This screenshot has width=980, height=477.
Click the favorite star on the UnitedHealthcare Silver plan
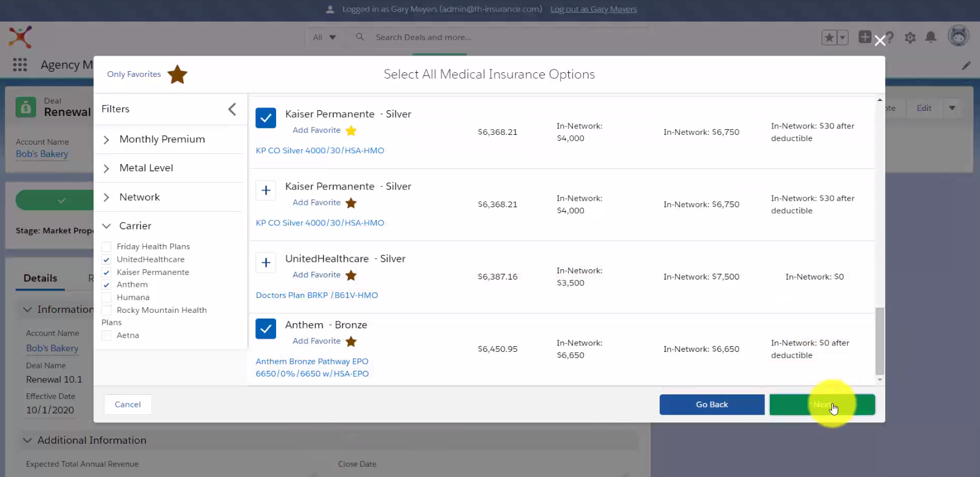pyautogui.click(x=351, y=276)
